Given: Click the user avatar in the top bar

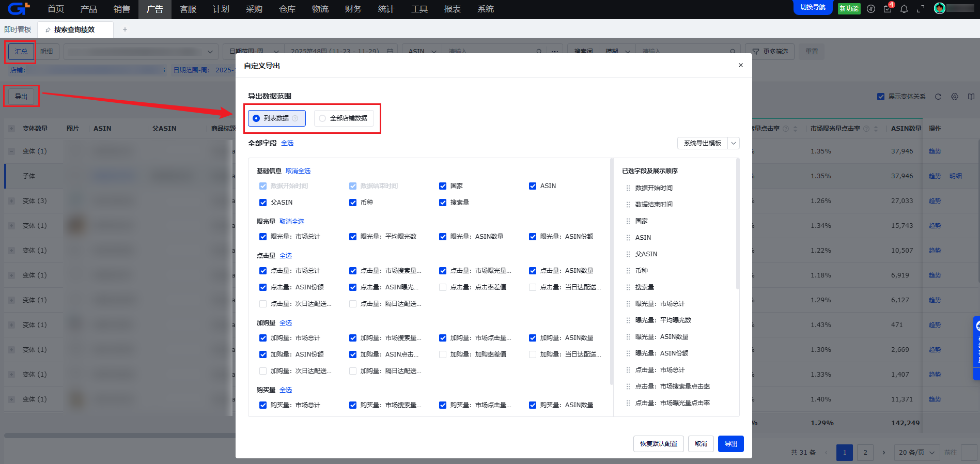Looking at the screenshot, I should (x=940, y=8).
